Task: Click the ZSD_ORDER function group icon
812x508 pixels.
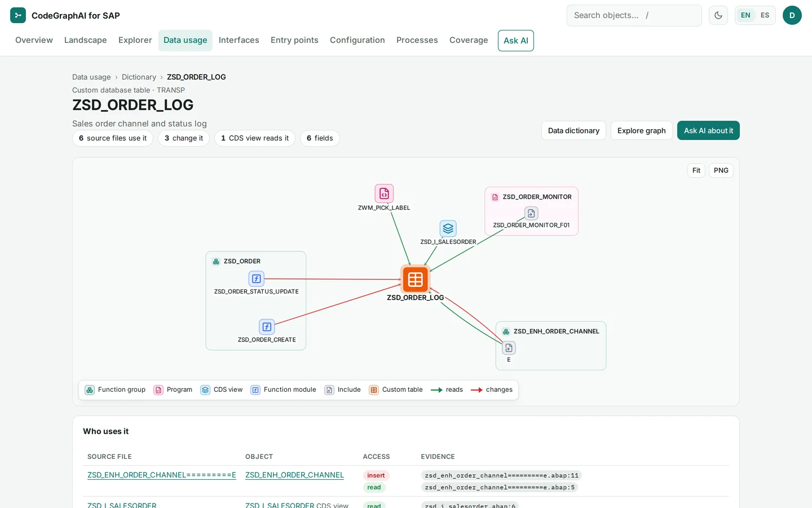Action: click(216, 261)
